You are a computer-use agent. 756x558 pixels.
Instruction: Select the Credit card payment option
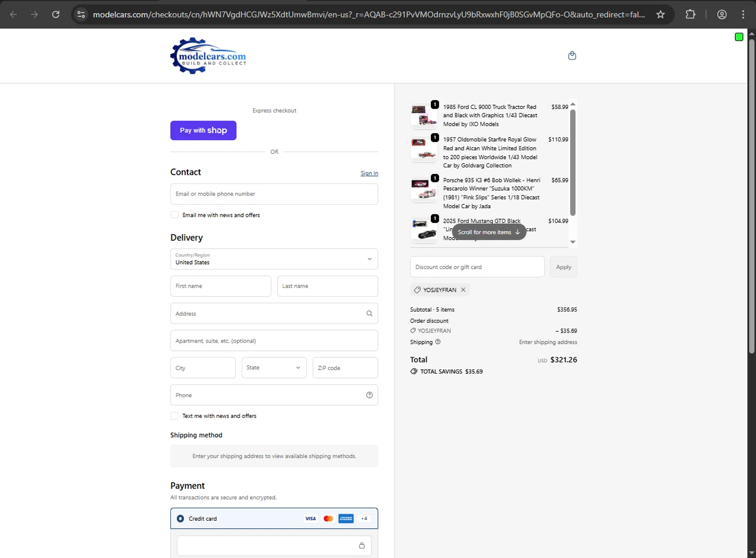180,519
